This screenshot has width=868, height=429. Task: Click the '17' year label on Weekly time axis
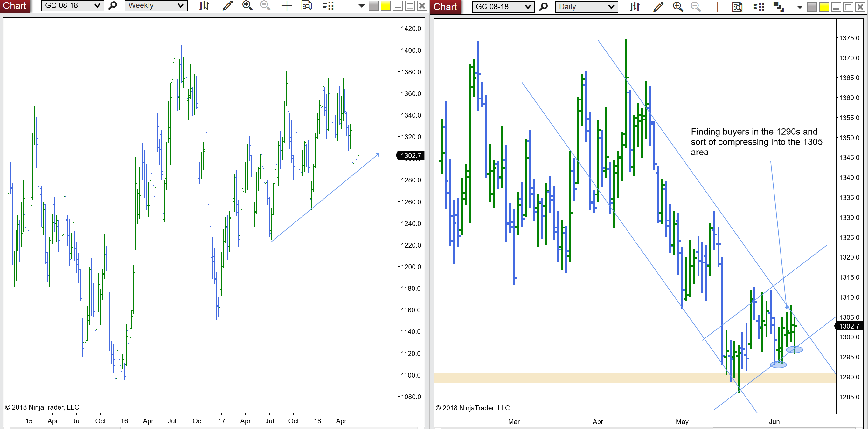[221, 421]
